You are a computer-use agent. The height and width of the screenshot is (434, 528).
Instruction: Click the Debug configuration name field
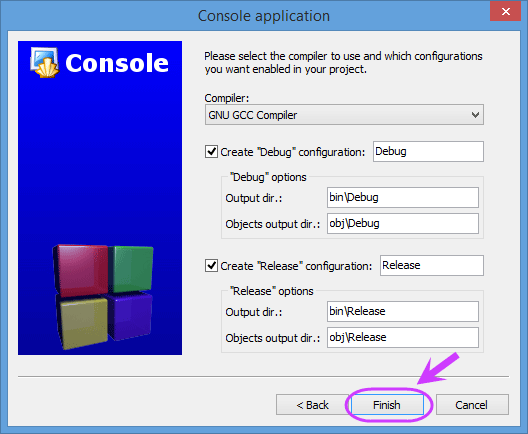(x=428, y=152)
